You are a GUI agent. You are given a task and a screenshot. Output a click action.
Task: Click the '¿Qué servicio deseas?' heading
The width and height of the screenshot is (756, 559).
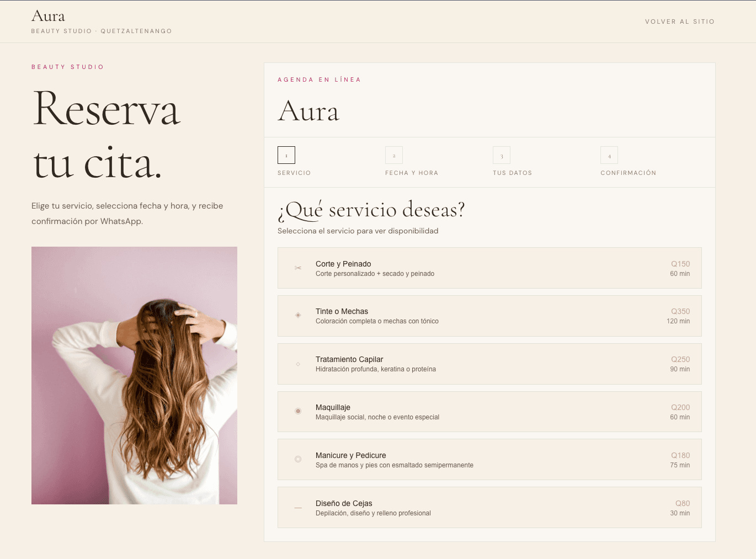click(x=371, y=210)
